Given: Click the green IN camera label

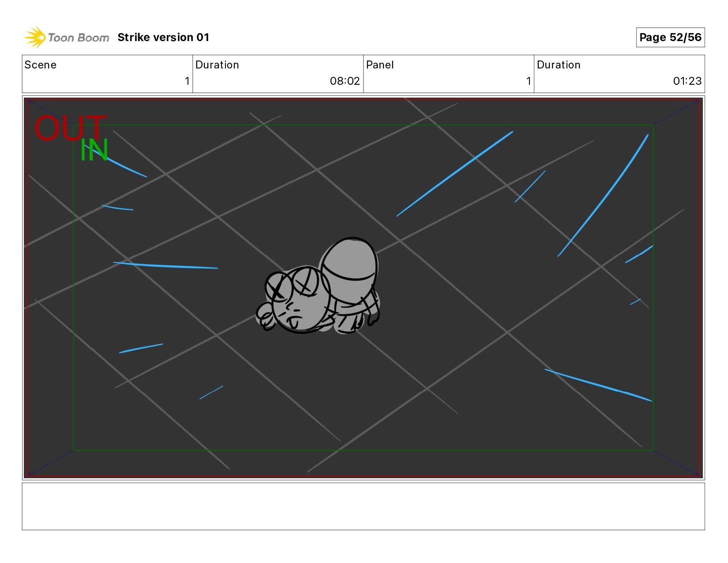Looking at the screenshot, I should pos(94,151).
